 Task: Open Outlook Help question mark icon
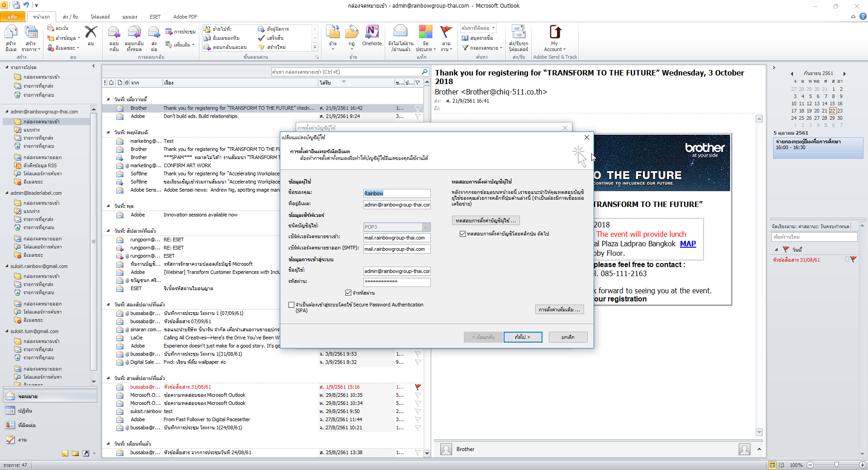[863, 17]
